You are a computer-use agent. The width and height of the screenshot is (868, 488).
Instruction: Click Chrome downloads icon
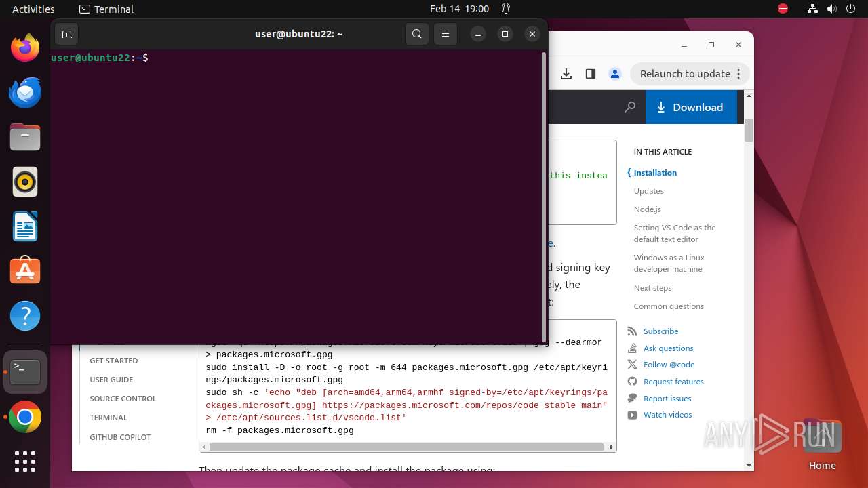tap(566, 74)
